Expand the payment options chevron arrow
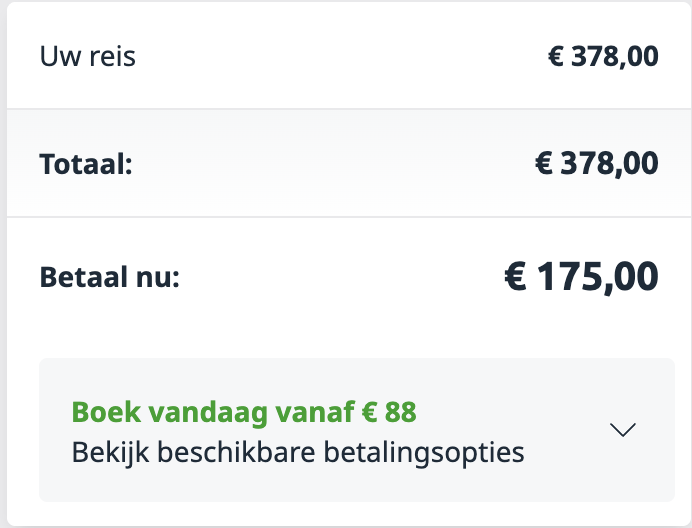 pyautogui.click(x=622, y=430)
